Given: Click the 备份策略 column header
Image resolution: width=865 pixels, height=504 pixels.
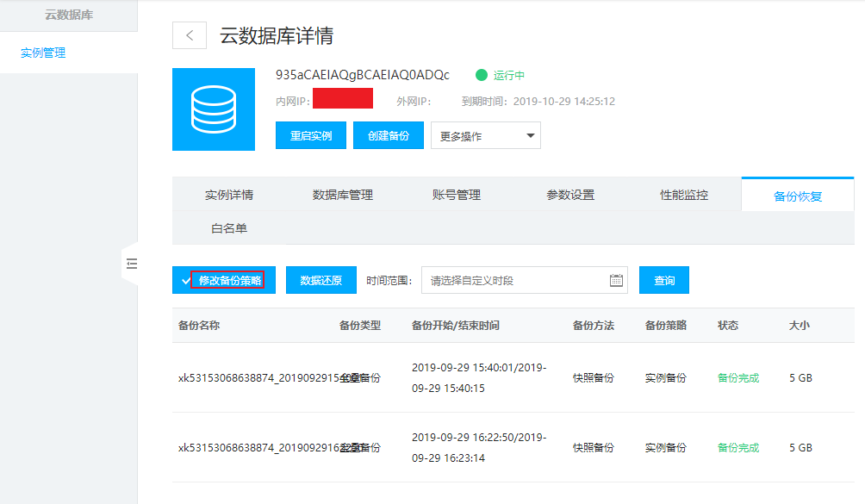Looking at the screenshot, I should pos(666,326).
